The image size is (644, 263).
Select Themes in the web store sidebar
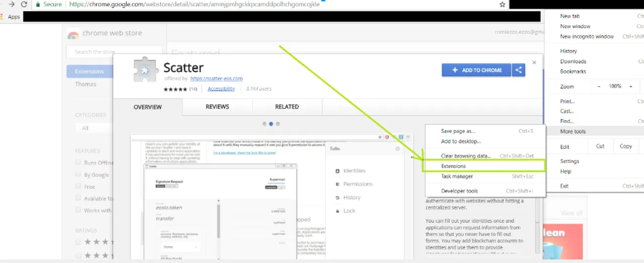click(x=86, y=84)
